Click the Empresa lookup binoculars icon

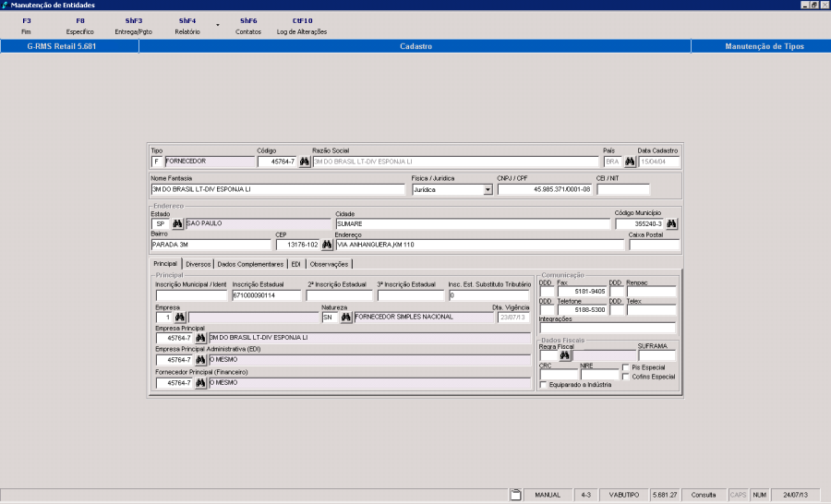180,317
